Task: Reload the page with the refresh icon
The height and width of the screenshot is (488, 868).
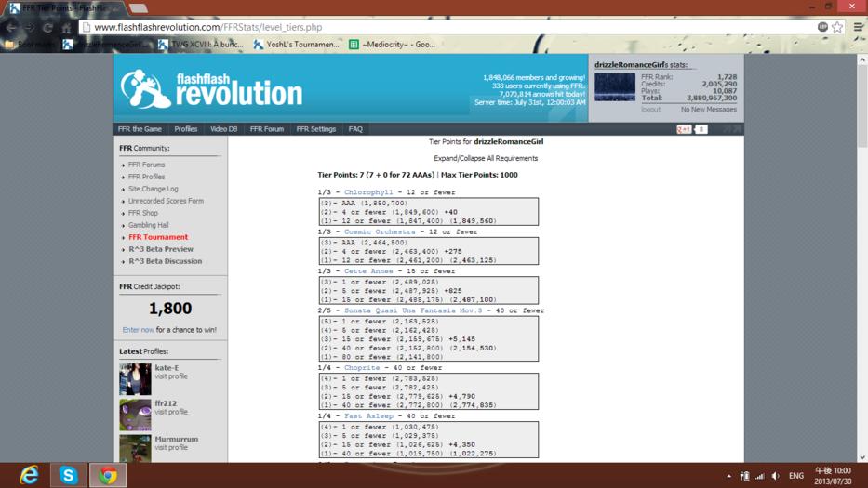Action: 47,27
